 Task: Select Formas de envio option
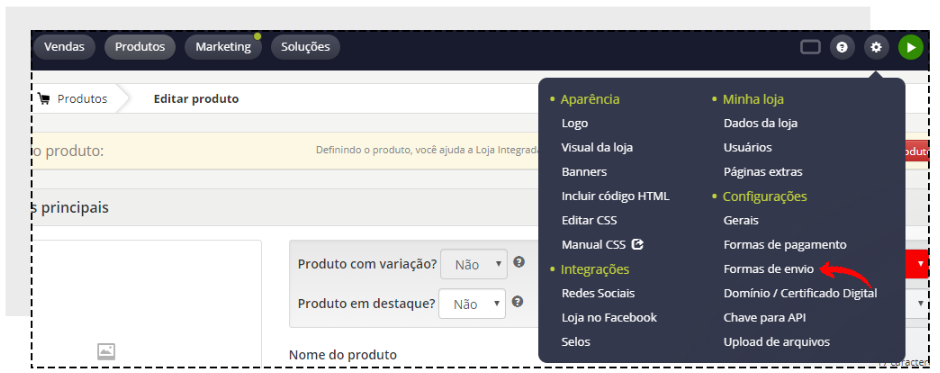769,269
